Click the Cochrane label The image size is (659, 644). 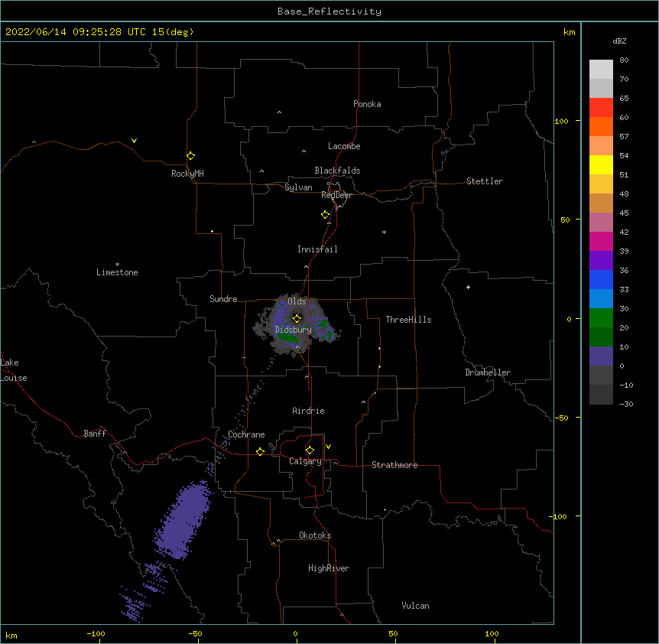pos(246,434)
